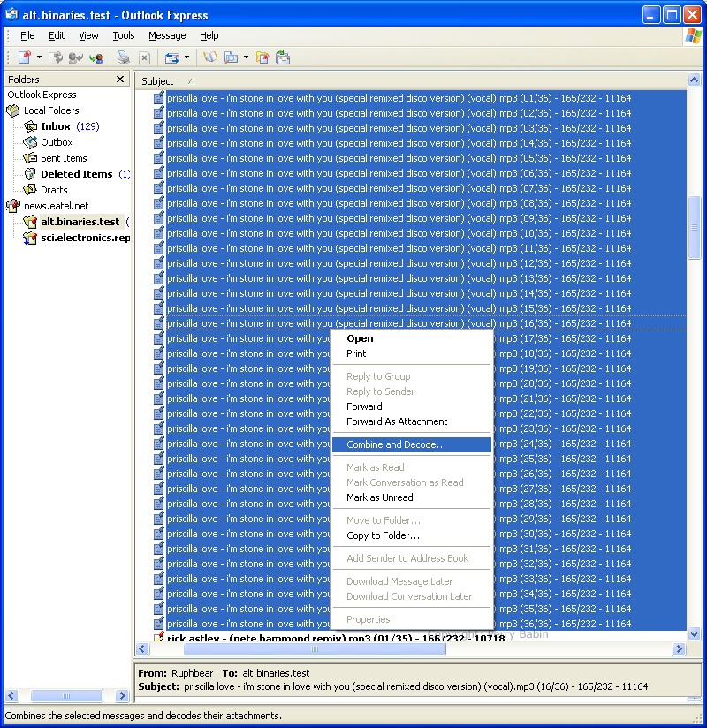Viewport: 707px width, 728px height.
Task: Choose Forward from the context menu
Action: pyautogui.click(x=412, y=406)
